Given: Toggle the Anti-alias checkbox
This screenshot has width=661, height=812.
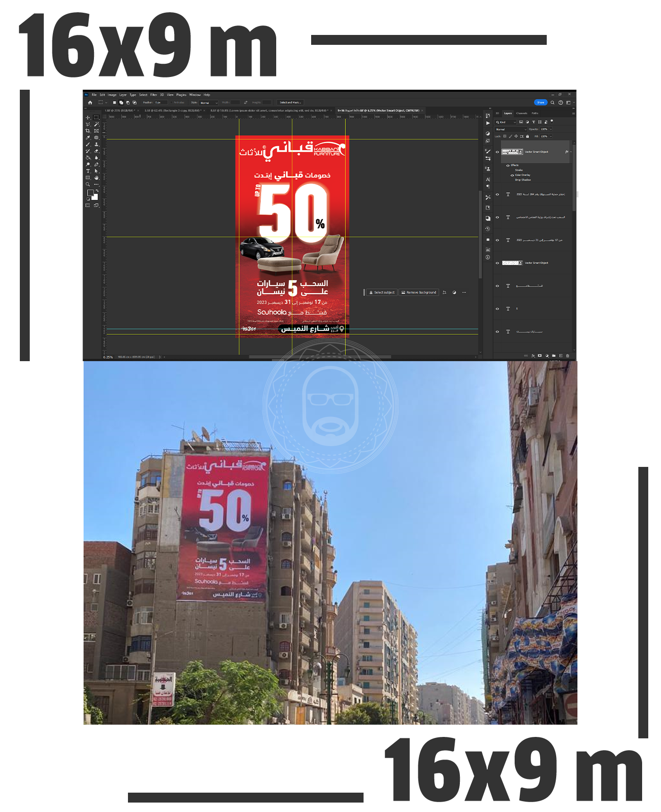Looking at the screenshot, I should [171, 102].
